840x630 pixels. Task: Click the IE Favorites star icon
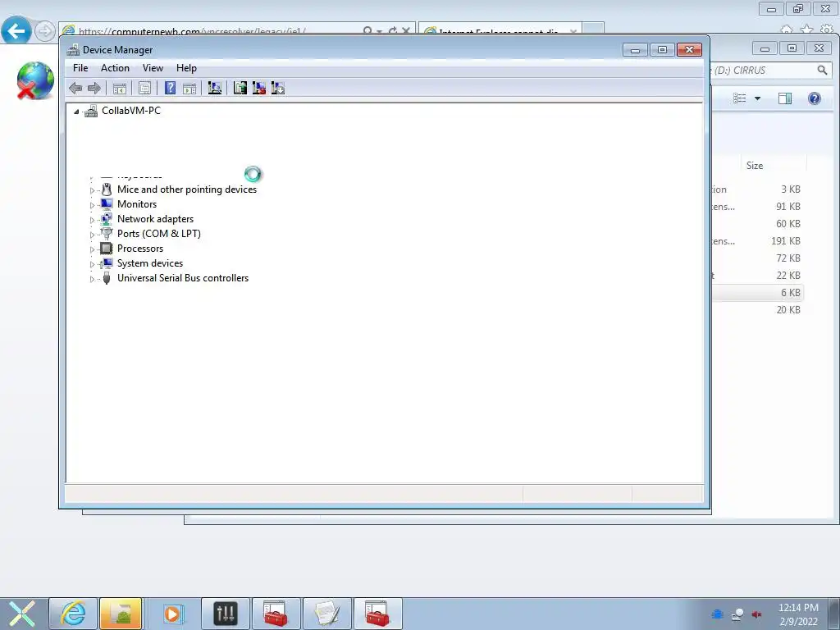tap(806, 30)
